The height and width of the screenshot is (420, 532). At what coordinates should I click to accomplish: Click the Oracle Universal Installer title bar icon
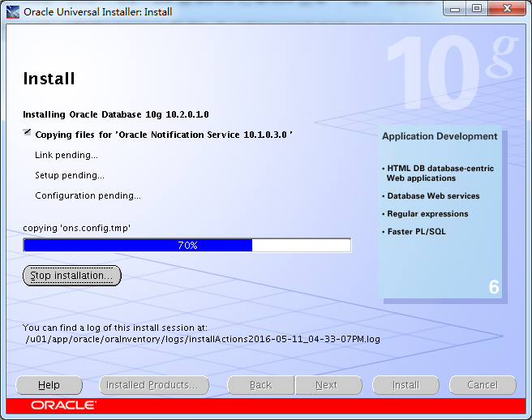pos(12,12)
